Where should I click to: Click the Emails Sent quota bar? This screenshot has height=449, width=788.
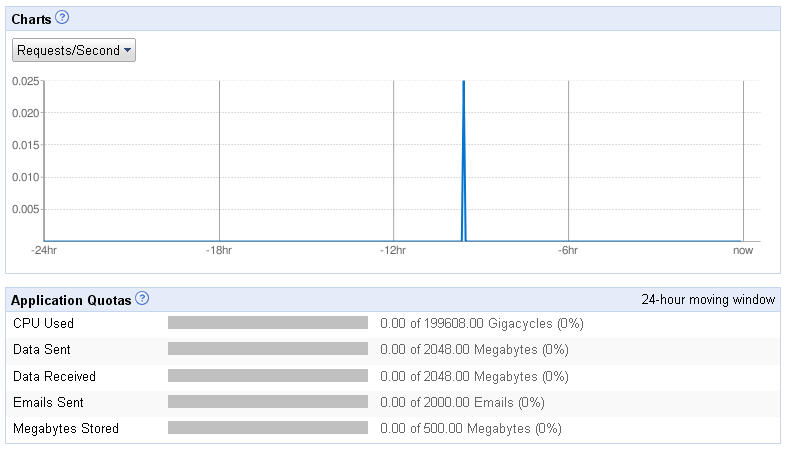pyautogui.click(x=268, y=402)
